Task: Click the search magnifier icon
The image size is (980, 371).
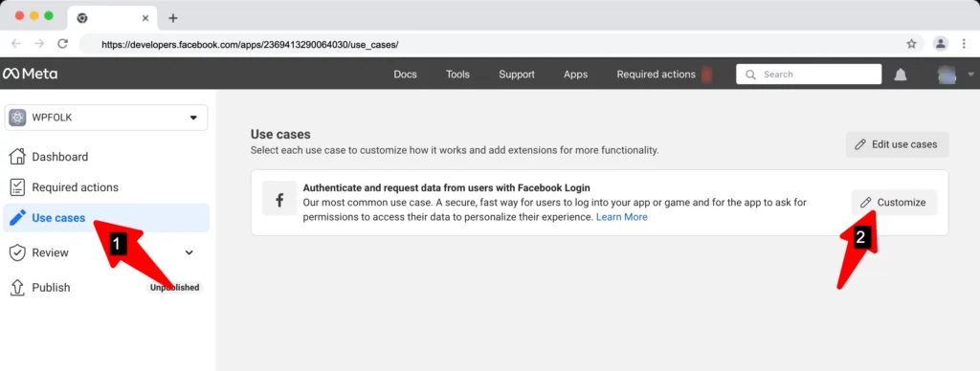Action: coord(750,75)
